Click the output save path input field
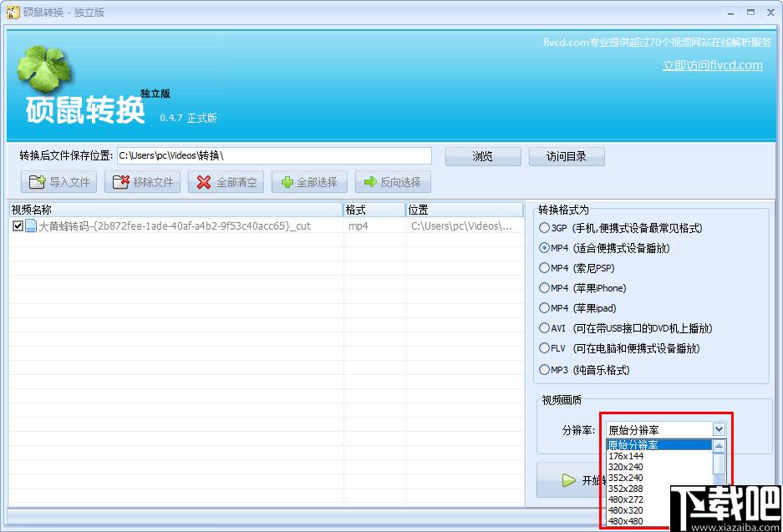The width and height of the screenshot is (783, 532). pyautogui.click(x=275, y=155)
